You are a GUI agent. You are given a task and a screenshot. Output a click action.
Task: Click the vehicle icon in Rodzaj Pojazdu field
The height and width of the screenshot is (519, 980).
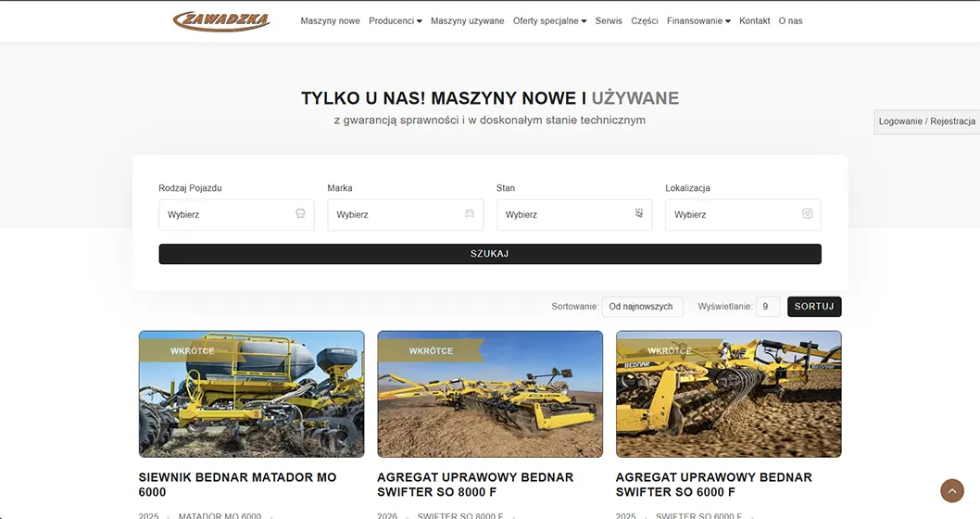coord(301,214)
